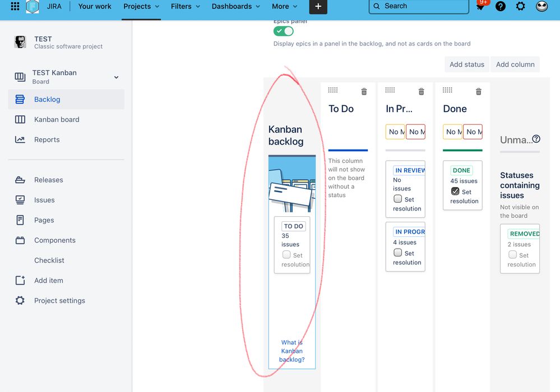Click the Kanban backlog column title

286,136
